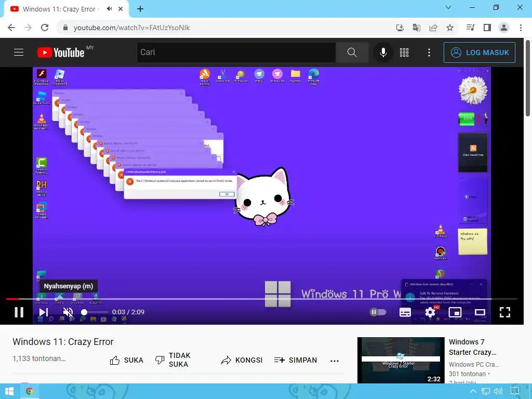Skip to the next video
Screen dimensions: 532x399
[44, 312]
